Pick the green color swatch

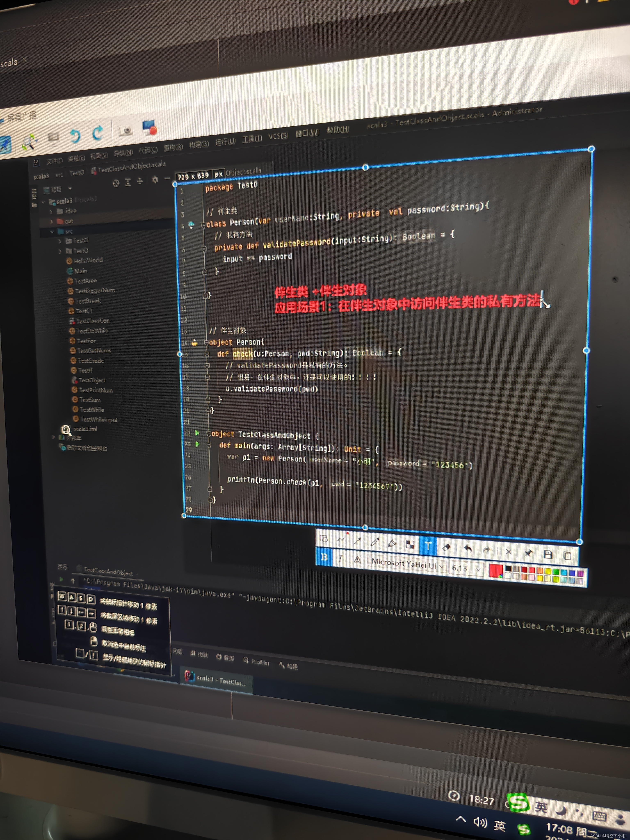point(556,572)
